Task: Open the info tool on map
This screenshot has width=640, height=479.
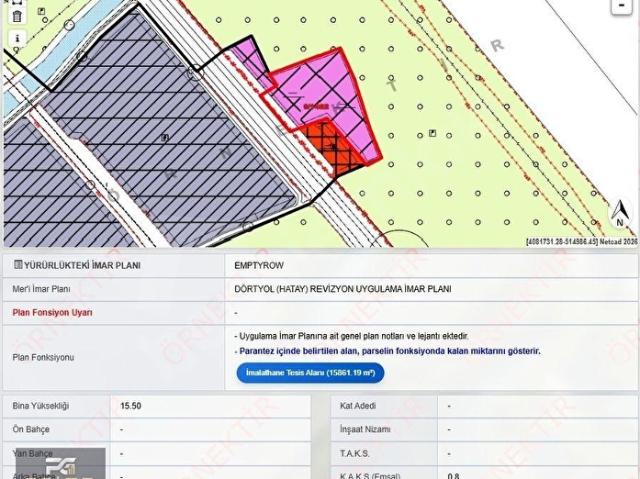Action: pyautogui.click(x=17, y=38)
